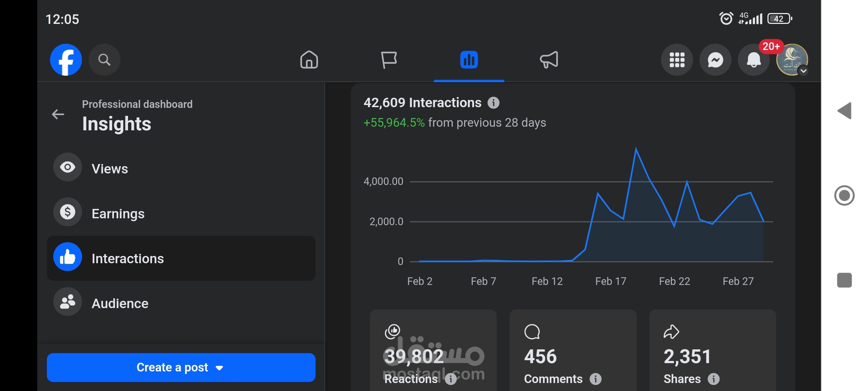Screen dimensions: 868x391
Task: Switch to the Home tab
Action: point(309,60)
